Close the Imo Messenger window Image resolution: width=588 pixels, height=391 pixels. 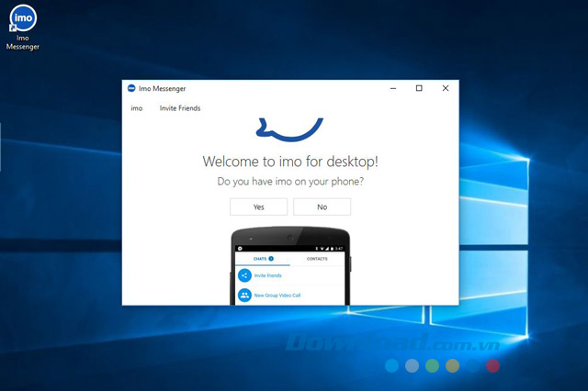(x=446, y=88)
